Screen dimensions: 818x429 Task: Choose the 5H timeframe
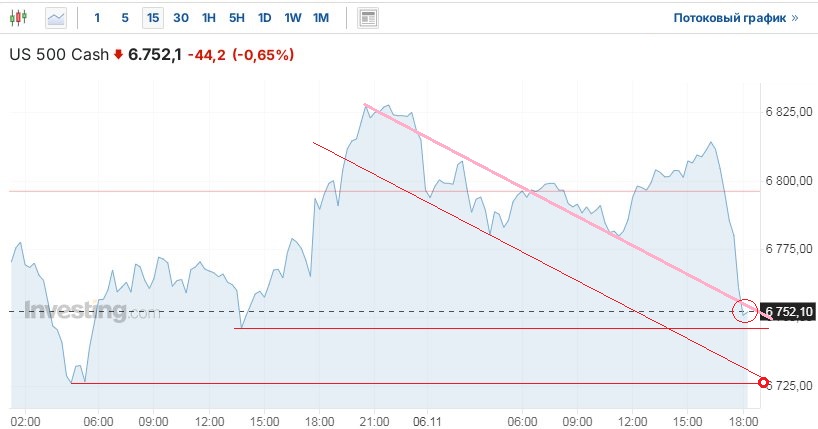(x=236, y=18)
